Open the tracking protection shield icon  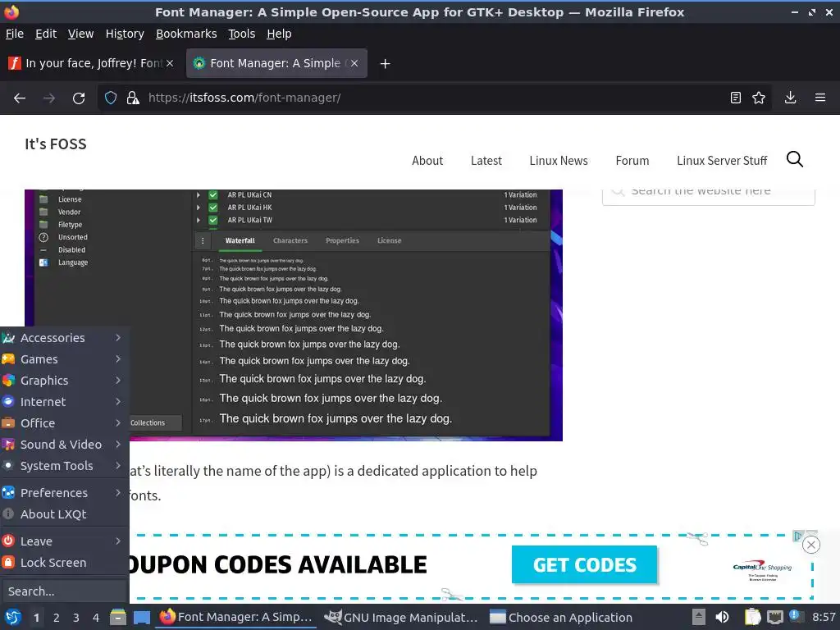(x=111, y=98)
